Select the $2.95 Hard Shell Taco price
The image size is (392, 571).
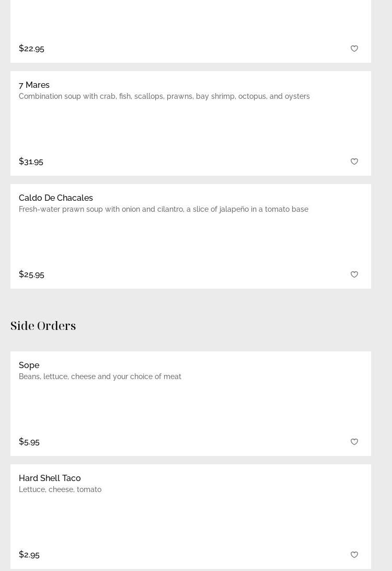point(29,554)
